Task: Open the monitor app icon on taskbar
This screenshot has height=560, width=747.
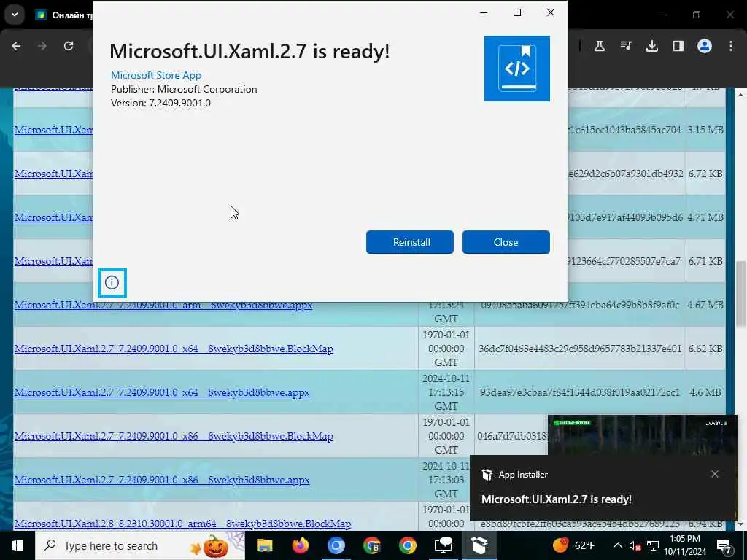Action: click(x=443, y=545)
